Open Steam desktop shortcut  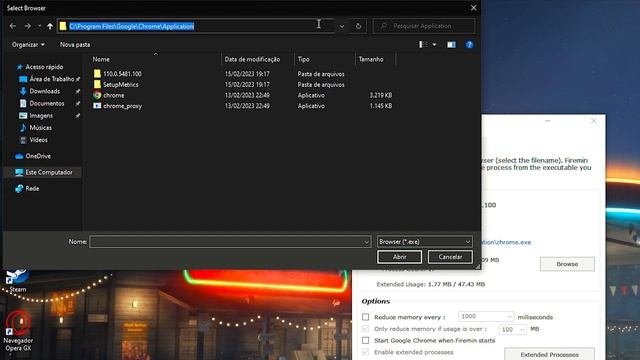tap(18, 281)
